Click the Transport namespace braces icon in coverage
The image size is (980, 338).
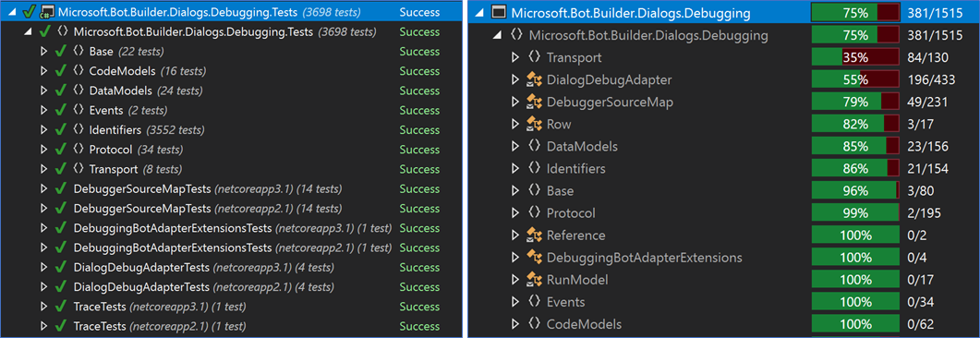[534, 57]
